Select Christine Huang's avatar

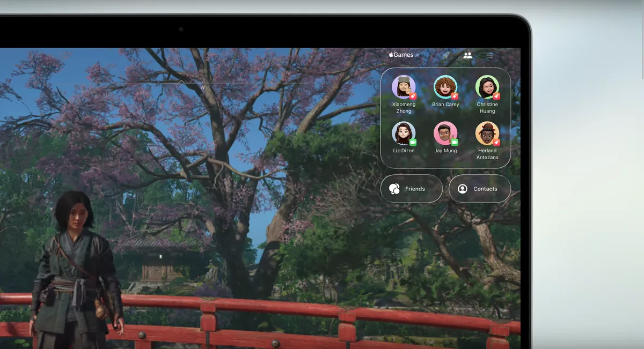pos(487,86)
